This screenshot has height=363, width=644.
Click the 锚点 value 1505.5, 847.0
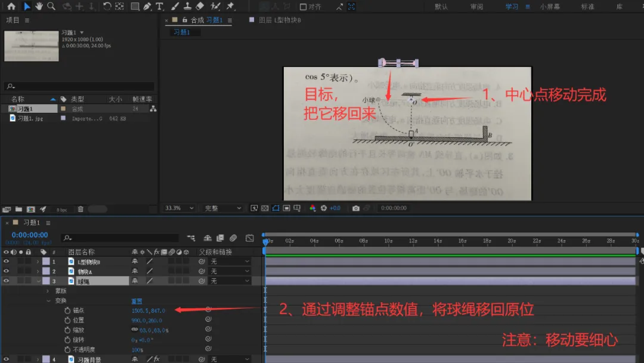coord(148,310)
